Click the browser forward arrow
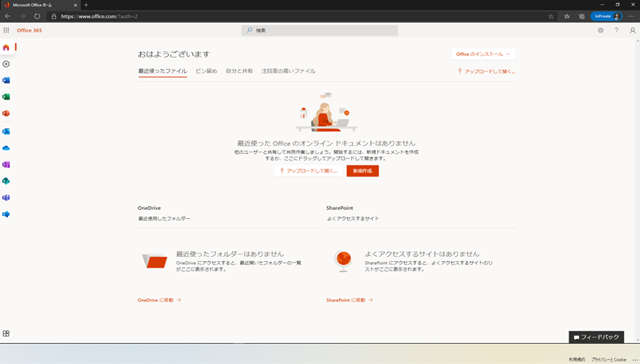Image resolution: width=640 pixels, height=364 pixels. (x=23, y=16)
